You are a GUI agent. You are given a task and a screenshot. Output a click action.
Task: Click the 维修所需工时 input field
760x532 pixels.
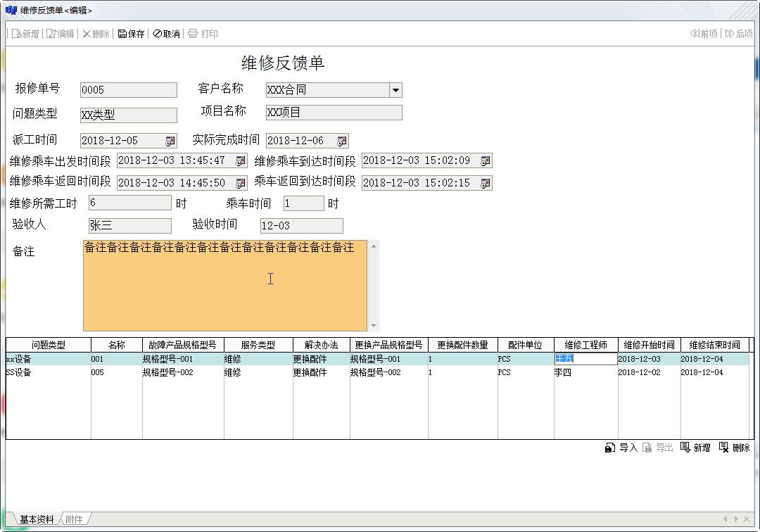tap(129, 203)
